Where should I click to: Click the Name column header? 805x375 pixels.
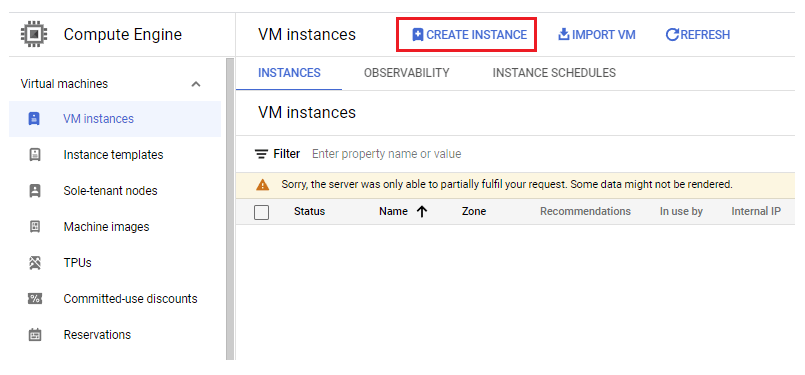(x=393, y=211)
